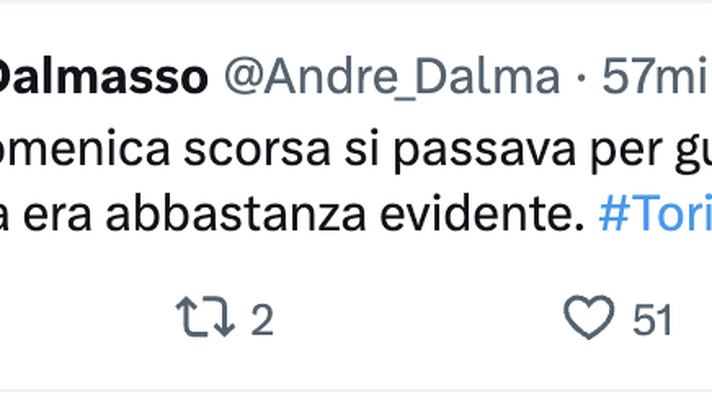This screenshot has width=712, height=402.
Task: Click the blank area above the tweet header
Action: coord(356,27)
